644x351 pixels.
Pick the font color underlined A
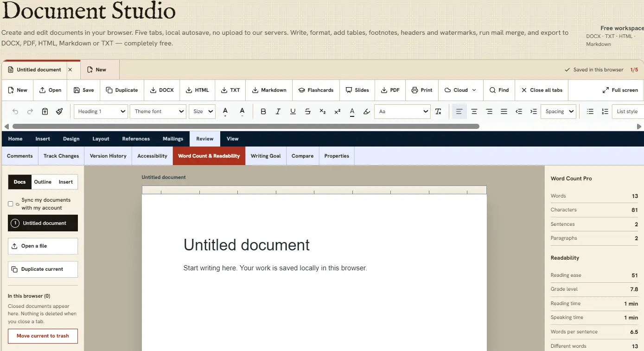pyautogui.click(x=352, y=111)
